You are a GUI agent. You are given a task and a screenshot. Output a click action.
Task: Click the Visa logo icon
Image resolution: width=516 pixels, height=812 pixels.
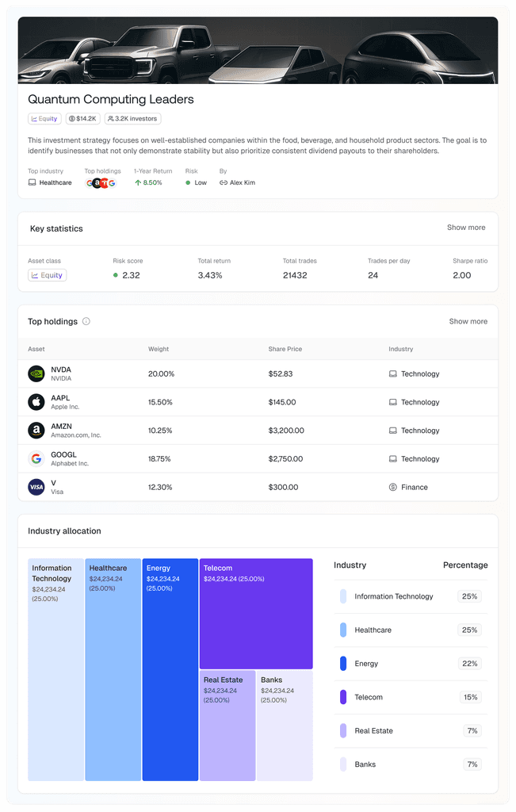pyautogui.click(x=36, y=488)
